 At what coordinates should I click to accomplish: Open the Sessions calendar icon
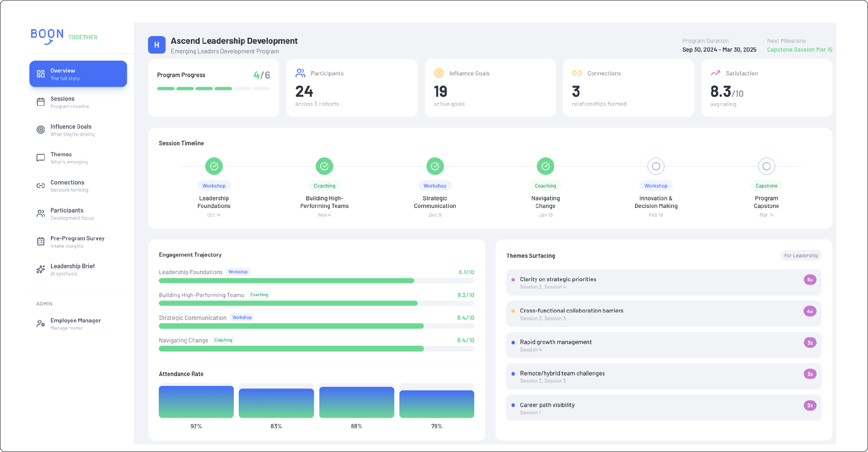click(40, 102)
